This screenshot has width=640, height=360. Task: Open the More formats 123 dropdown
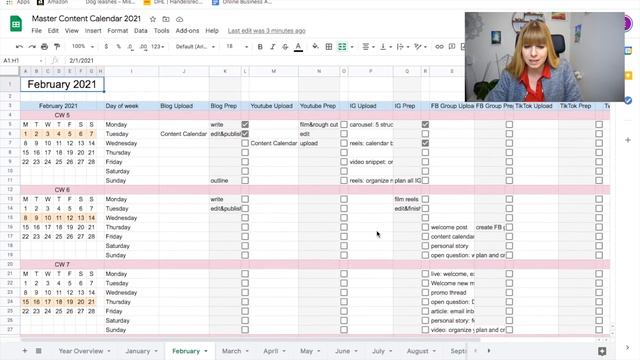point(158,47)
